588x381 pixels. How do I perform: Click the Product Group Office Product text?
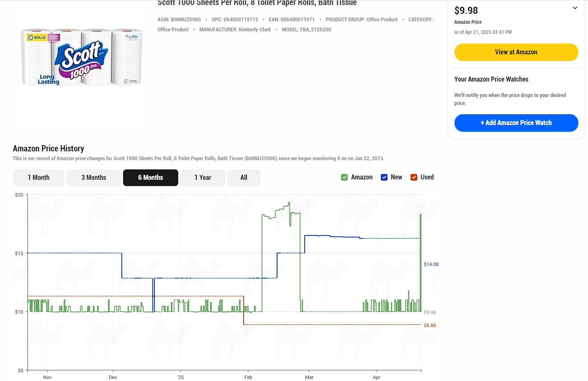coord(362,20)
